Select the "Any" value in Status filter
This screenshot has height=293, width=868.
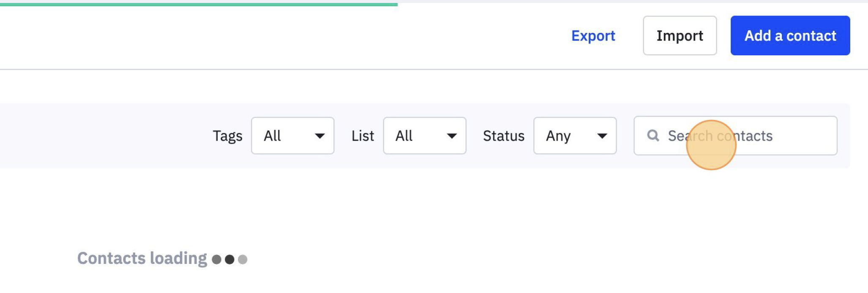[558, 136]
